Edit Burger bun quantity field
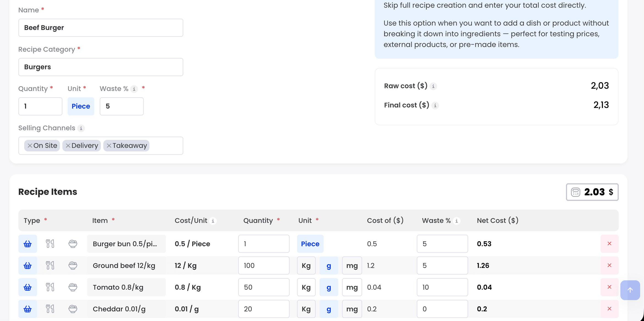Image resolution: width=644 pixels, height=321 pixels. pos(264,244)
